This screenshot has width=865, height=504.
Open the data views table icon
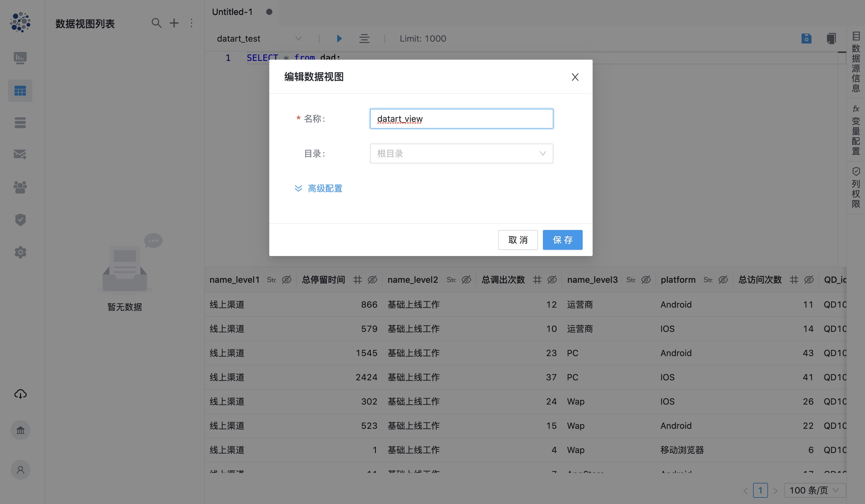(x=20, y=91)
